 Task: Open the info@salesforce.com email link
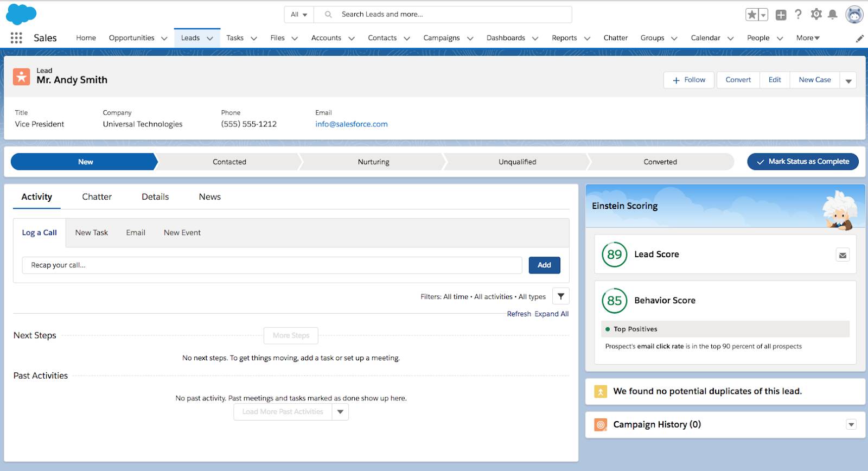tap(352, 124)
